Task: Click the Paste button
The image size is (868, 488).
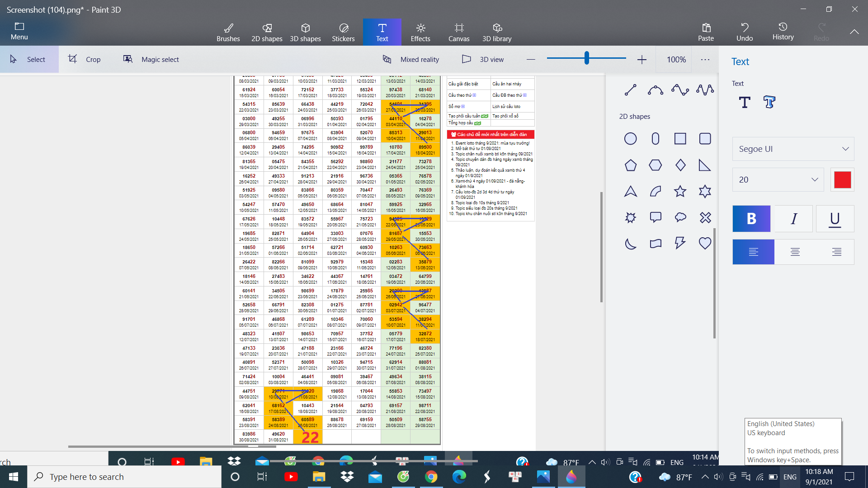Action: coord(706,32)
